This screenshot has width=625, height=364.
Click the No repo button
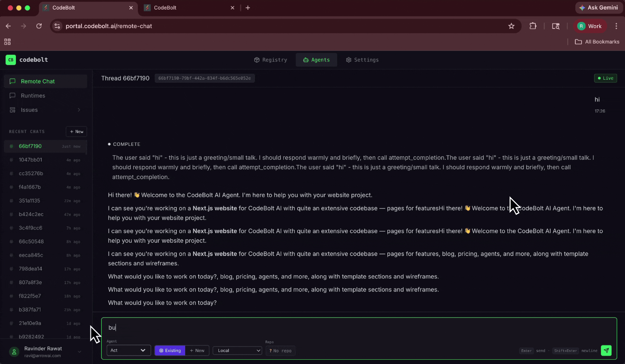pos(280,351)
